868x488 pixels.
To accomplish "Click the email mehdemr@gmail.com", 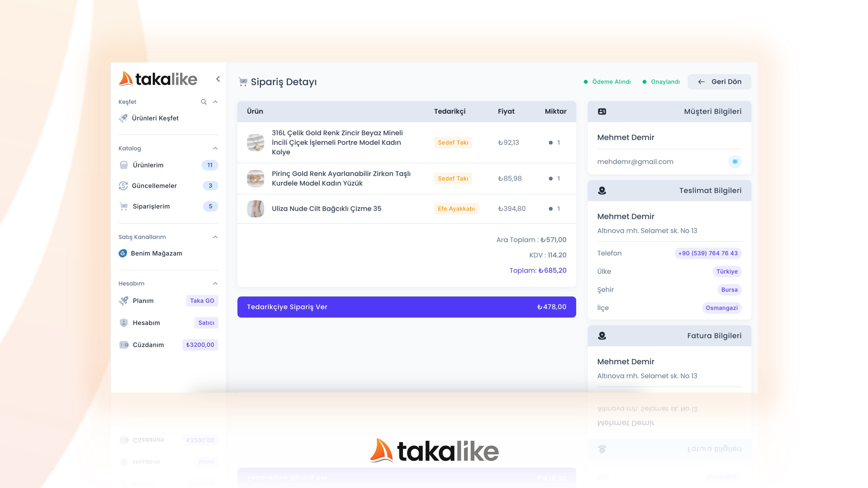I will pos(636,162).
